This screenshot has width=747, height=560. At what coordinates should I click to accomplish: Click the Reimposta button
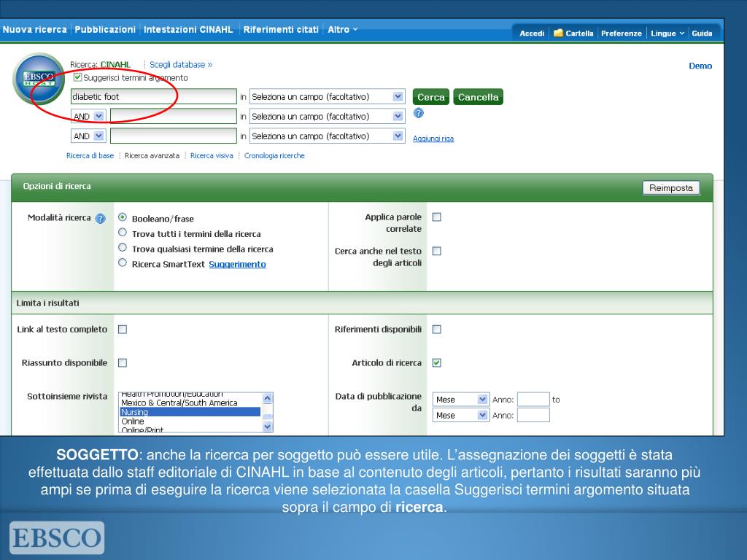[671, 188]
